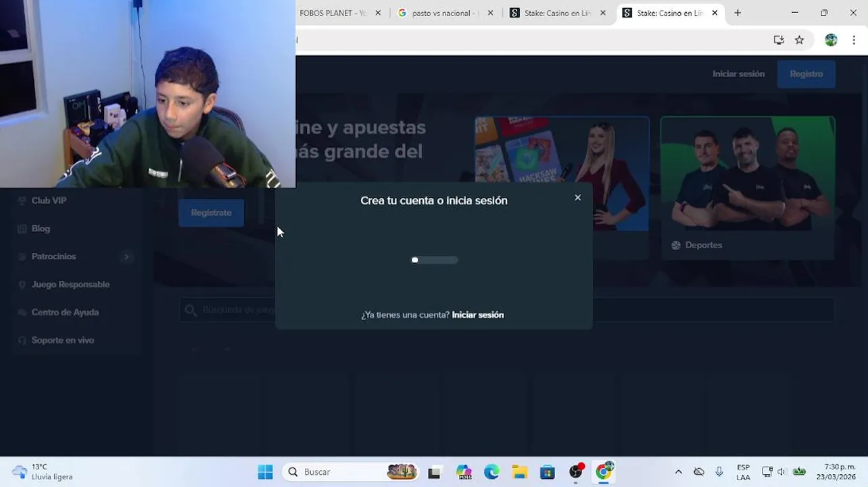868x487 pixels.
Task: Open the Deportes card thumbnail
Action: point(748,174)
